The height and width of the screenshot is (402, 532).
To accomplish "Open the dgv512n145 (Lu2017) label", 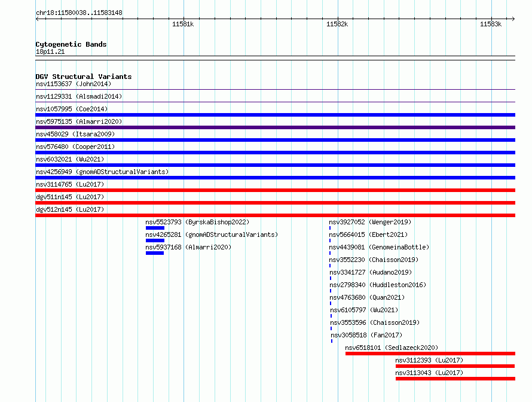I will [70, 209].
